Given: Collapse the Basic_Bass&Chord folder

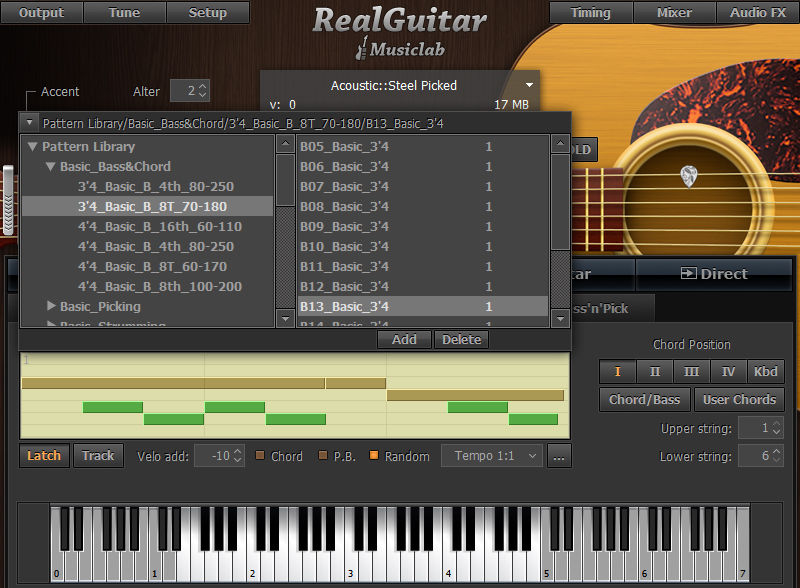Looking at the screenshot, I should pyautogui.click(x=51, y=166).
